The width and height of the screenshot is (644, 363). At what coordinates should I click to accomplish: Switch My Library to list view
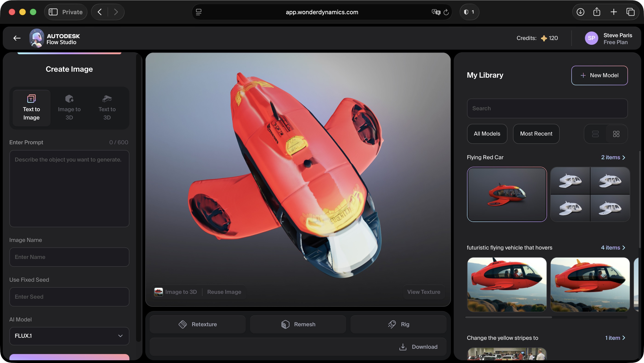click(596, 134)
